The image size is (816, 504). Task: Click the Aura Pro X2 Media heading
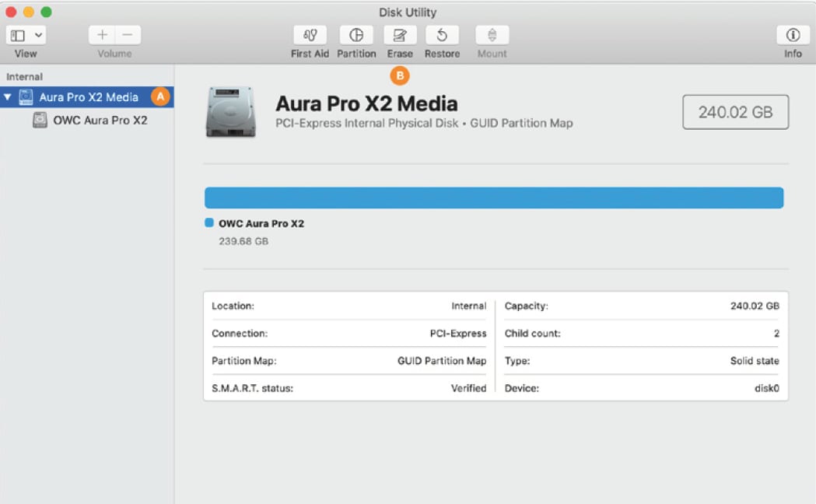[x=366, y=104]
